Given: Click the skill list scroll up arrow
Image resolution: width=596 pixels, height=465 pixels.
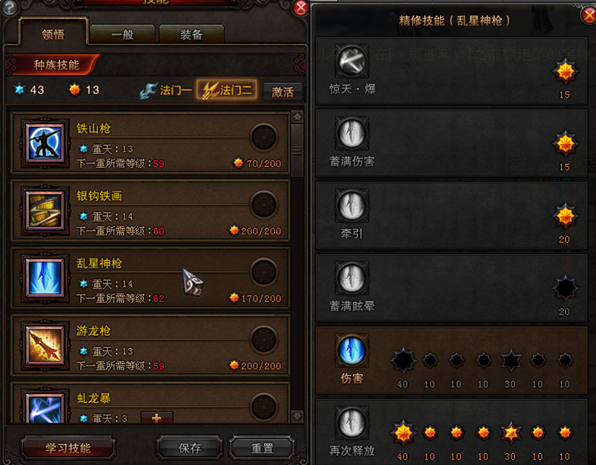Looking at the screenshot, I should [x=297, y=117].
